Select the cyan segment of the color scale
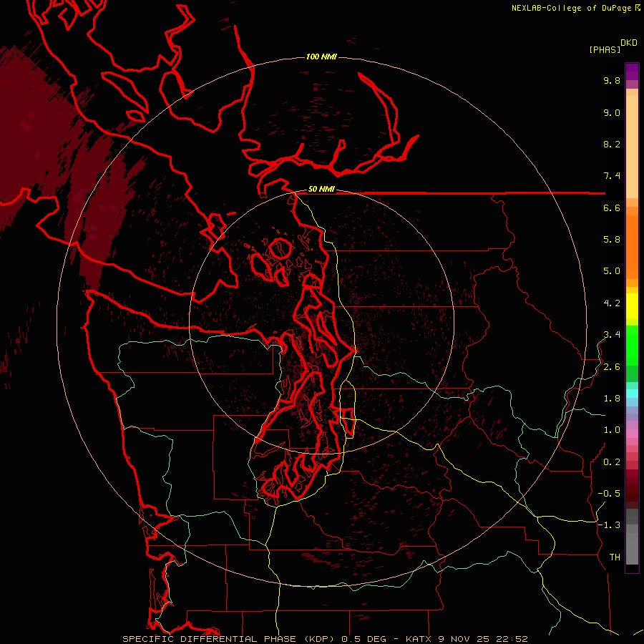Screen dimensions: 644x644 click(x=632, y=394)
